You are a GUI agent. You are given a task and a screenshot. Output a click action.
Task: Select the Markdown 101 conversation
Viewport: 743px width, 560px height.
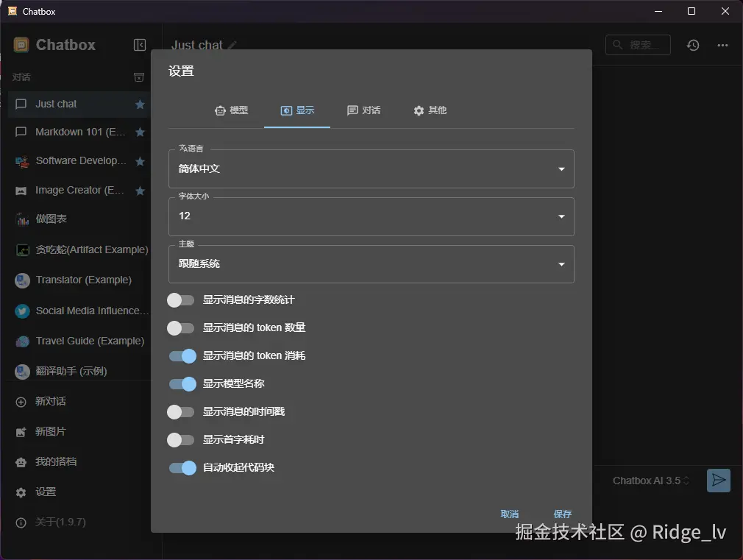79,132
